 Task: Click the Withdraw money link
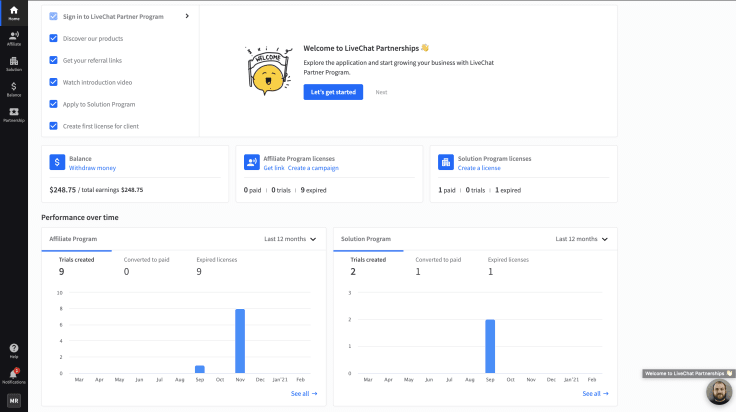point(92,168)
